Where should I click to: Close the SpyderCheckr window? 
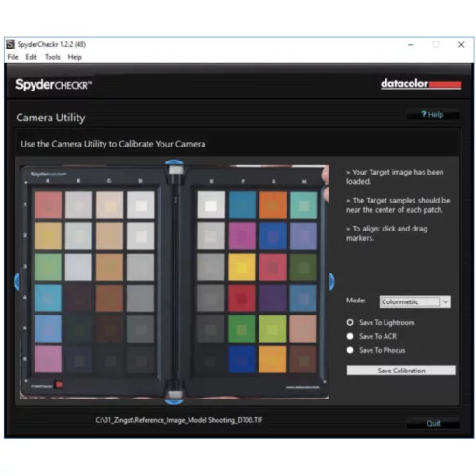461,45
